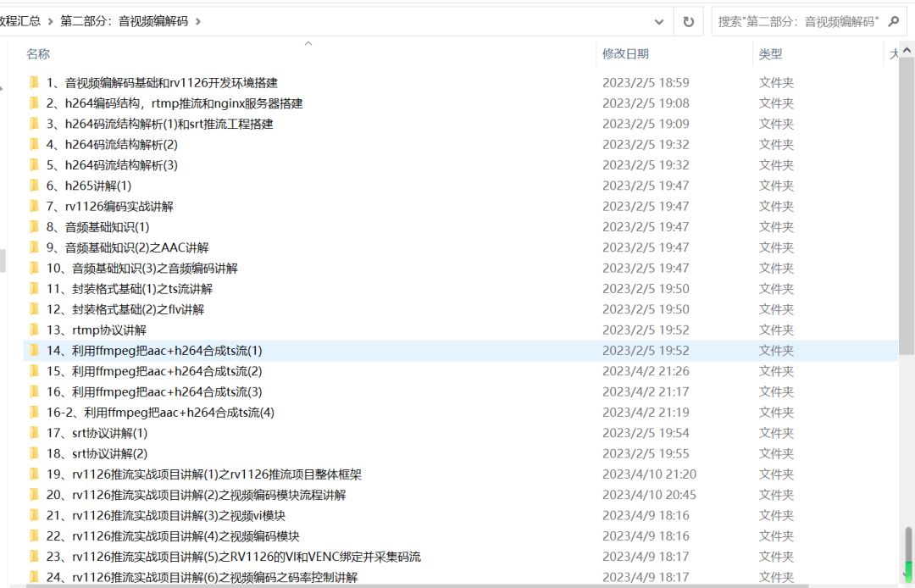
Task: Expand the chevron after 教程汇总 breadcrumb
Action: (50, 21)
